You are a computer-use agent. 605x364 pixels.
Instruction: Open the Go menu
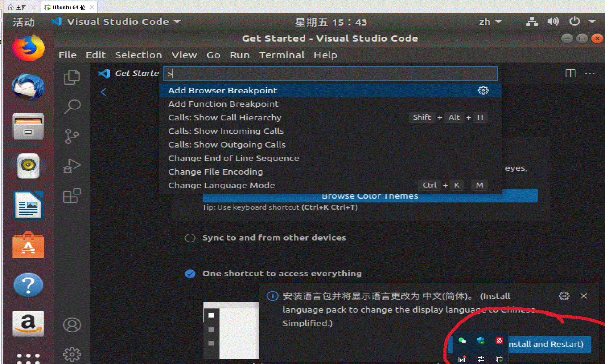213,55
